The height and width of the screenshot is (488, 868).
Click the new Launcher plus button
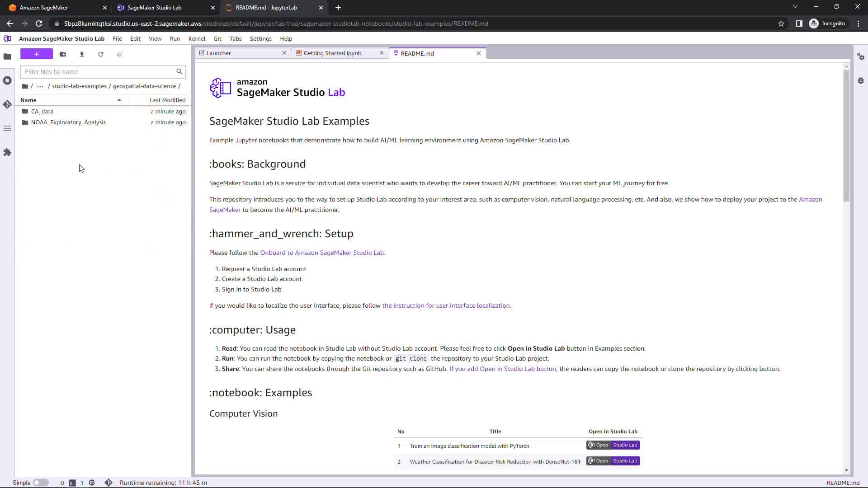tap(37, 54)
